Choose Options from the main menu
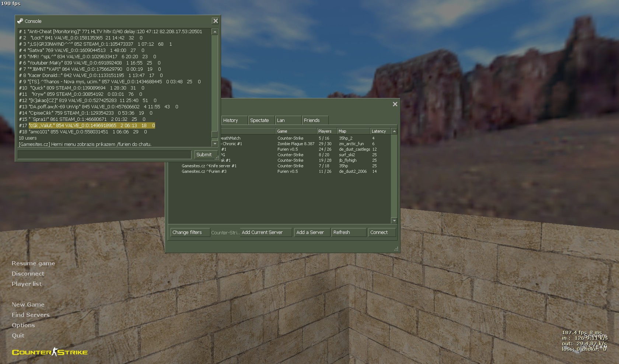Image resolution: width=619 pixels, height=364 pixels. [23, 325]
